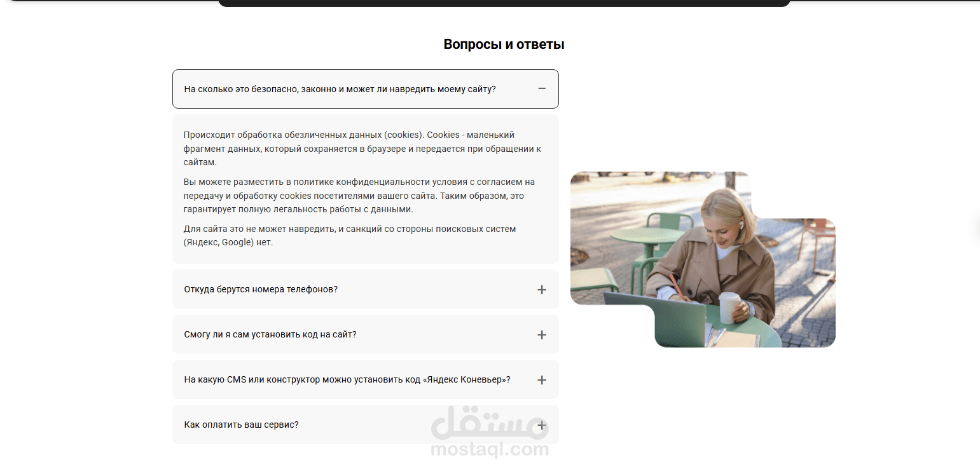Click plus icon on the CMS question row
Screen dimensions: 980x469
(x=542, y=380)
